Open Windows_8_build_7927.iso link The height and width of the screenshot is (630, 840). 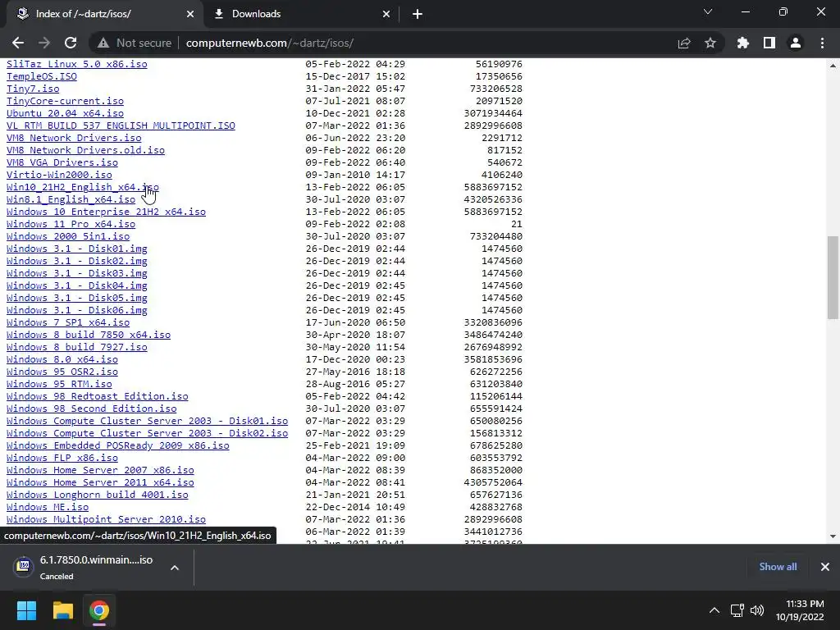pos(76,347)
